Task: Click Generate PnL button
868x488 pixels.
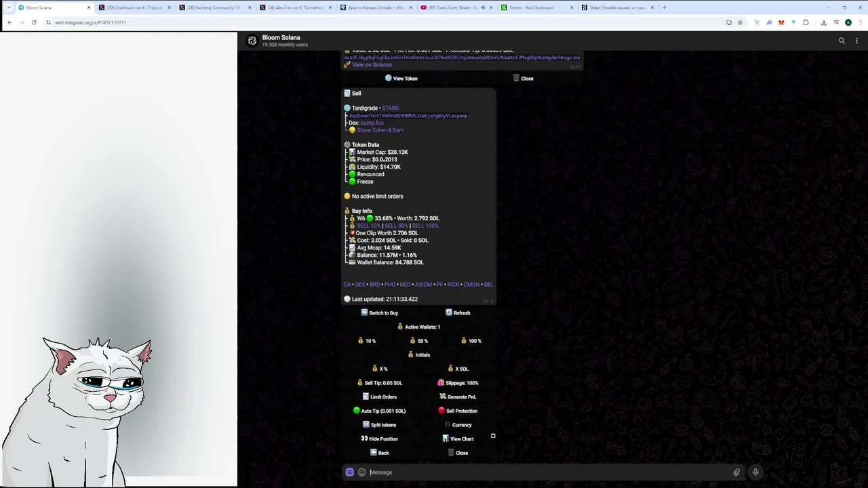Action: click(458, 397)
